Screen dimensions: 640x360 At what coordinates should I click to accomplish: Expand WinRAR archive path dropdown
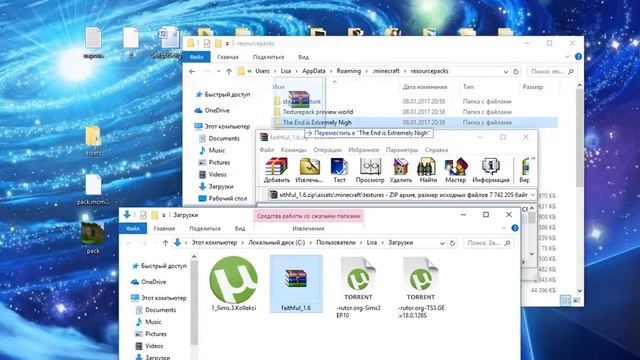pyautogui.click(x=532, y=195)
